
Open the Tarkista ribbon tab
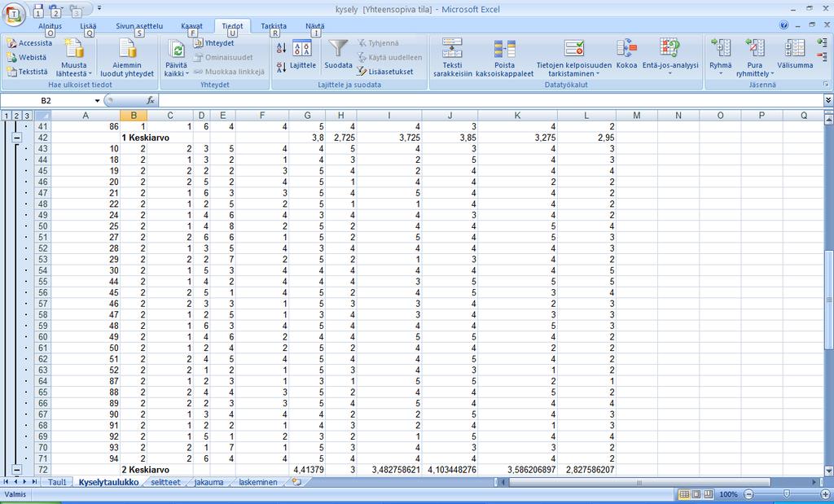[x=274, y=26]
